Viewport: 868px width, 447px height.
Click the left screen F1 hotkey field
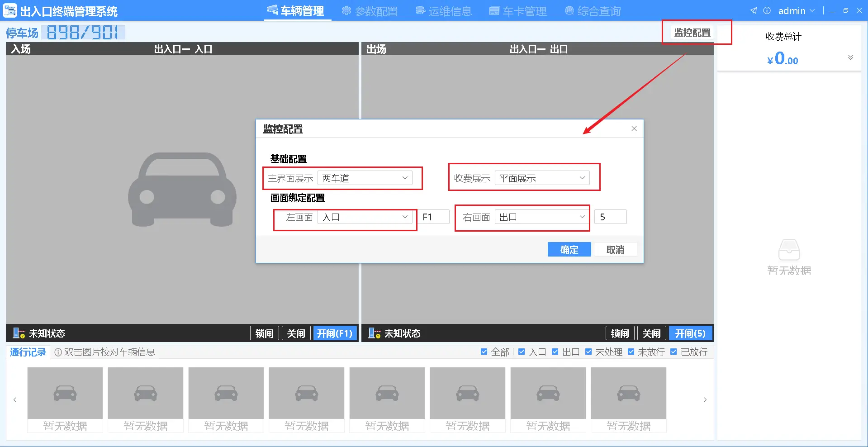point(434,217)
